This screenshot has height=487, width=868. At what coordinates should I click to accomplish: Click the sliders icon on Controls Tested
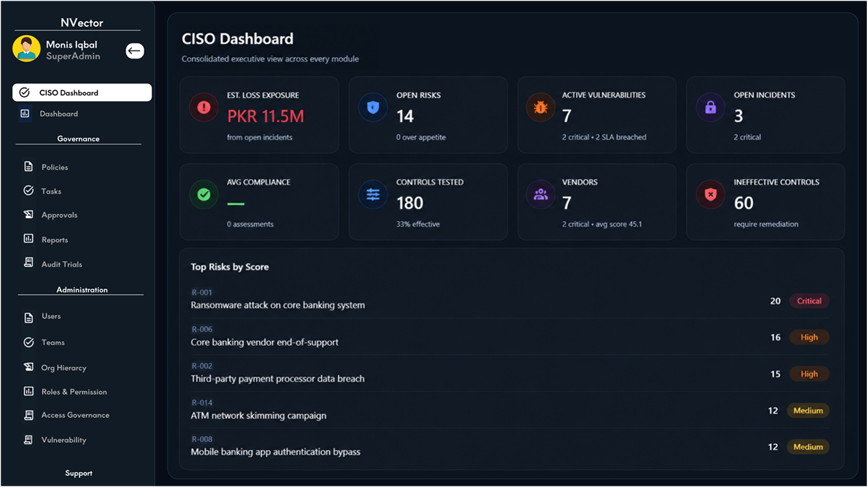coord(373,195)
